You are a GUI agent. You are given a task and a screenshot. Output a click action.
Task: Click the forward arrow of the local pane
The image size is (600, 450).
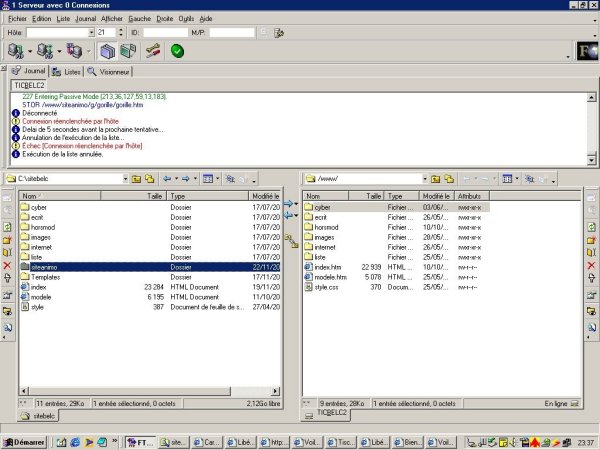(x=186, y=179)
